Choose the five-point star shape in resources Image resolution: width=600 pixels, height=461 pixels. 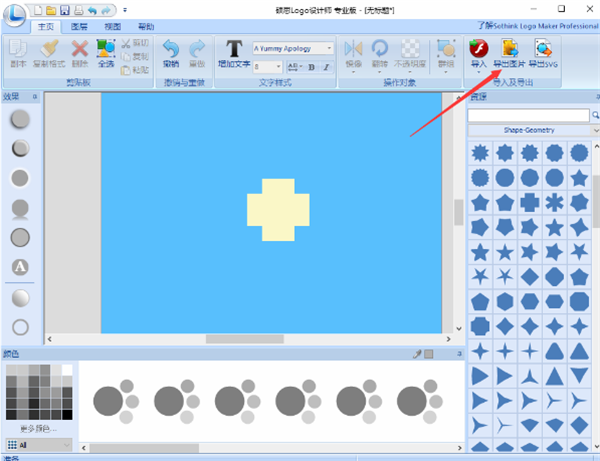pyautogui.click(x=578, y=177)
